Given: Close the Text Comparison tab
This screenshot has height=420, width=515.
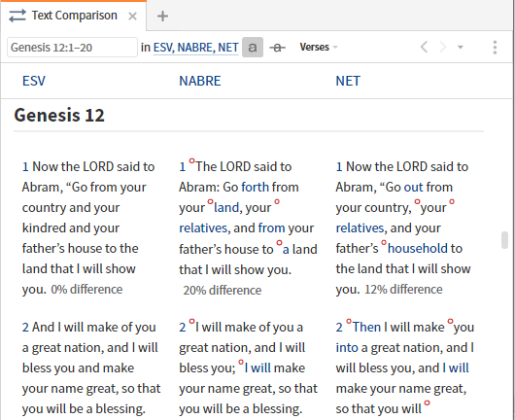Looking at the screenshot, I should pos(132,16).
